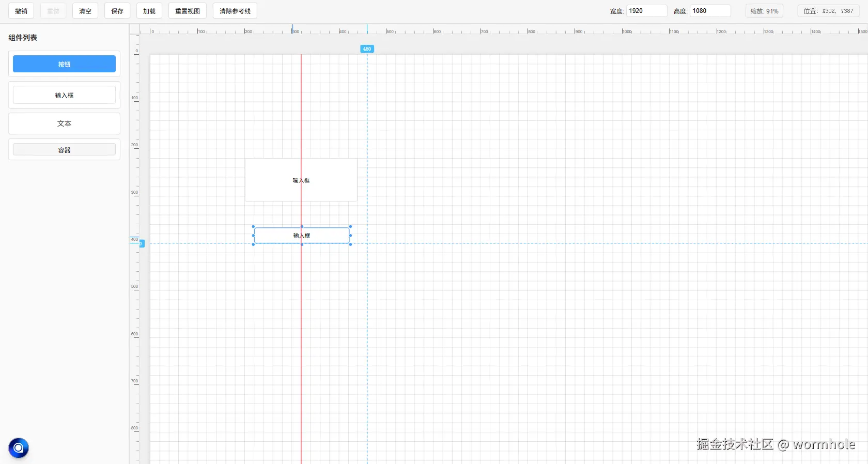
Task: Click top-right resize handle of selected input
Action: pos(350,226)
